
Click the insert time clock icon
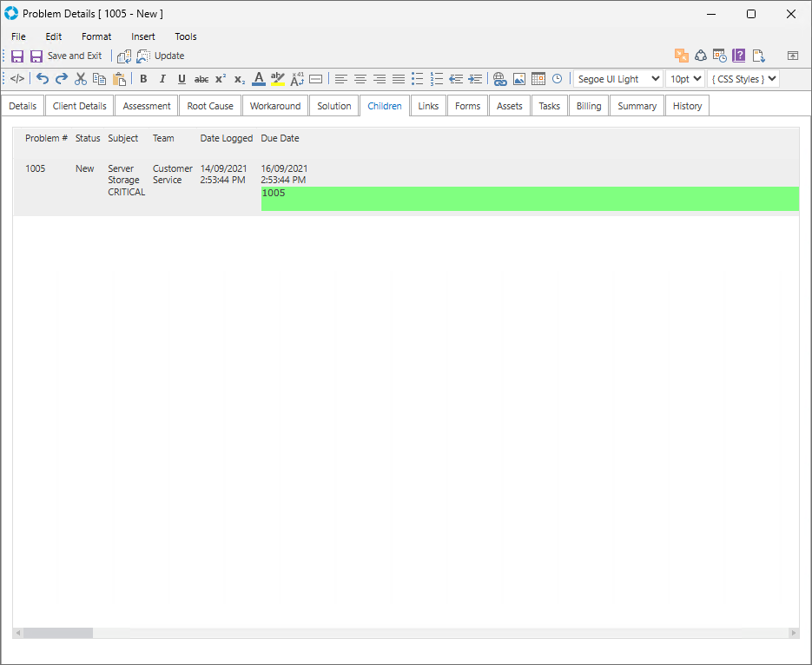click(557, 79)
